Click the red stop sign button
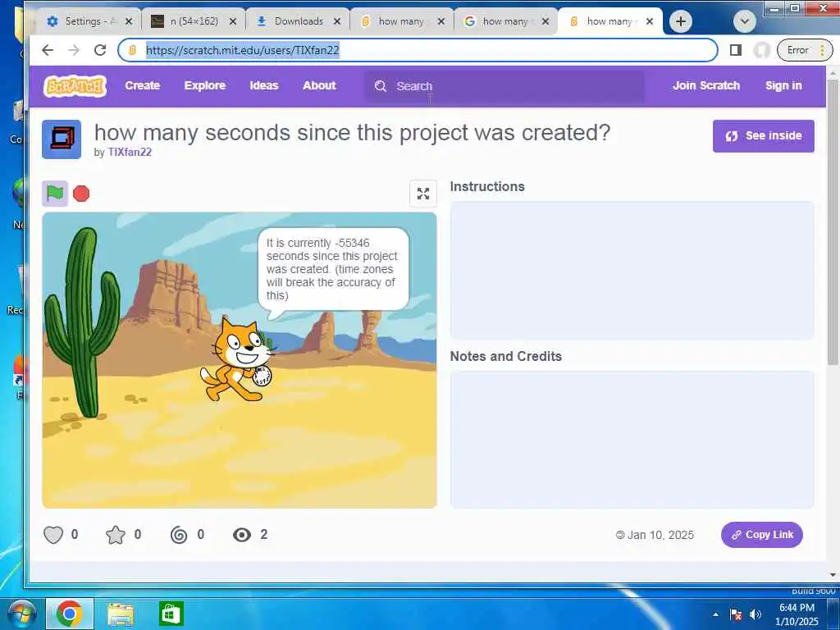 click(81, 194)
